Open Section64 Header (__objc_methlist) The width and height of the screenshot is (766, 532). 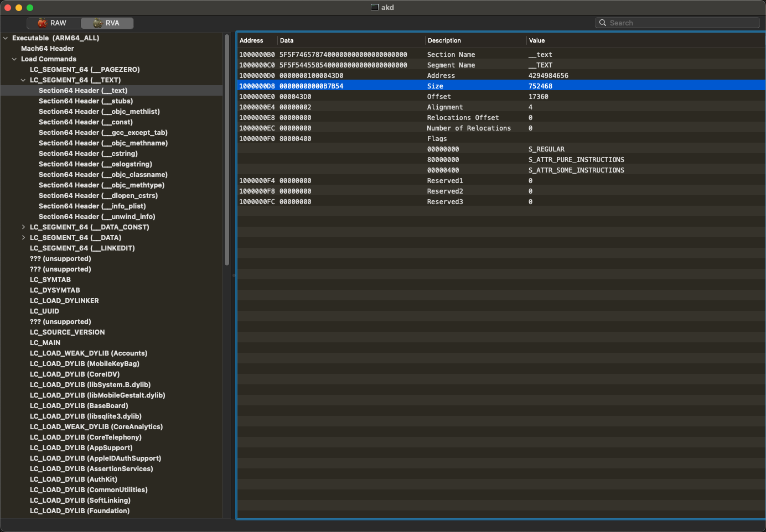click(x=99, y=112)
